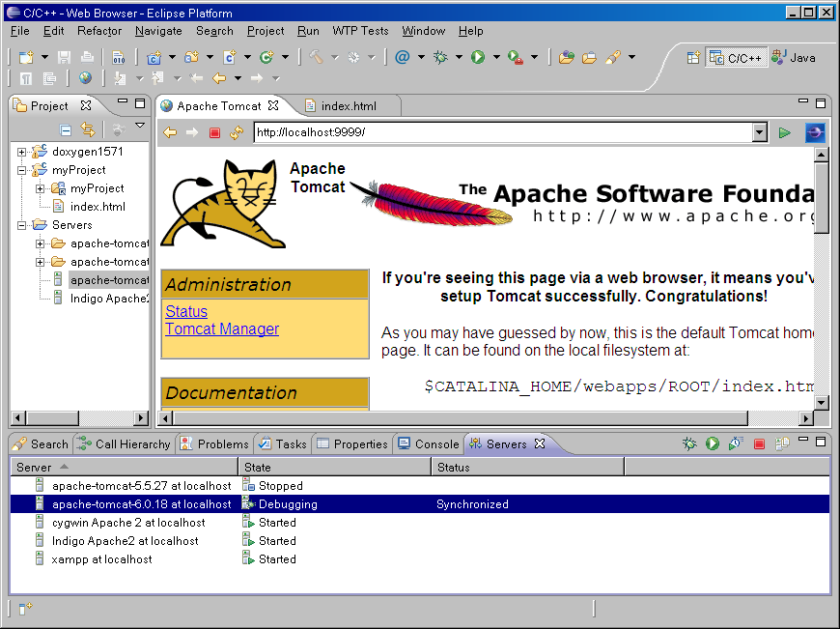Click the green Go arrow beside URL field
The image size is (840, 629).
(785, 133)
